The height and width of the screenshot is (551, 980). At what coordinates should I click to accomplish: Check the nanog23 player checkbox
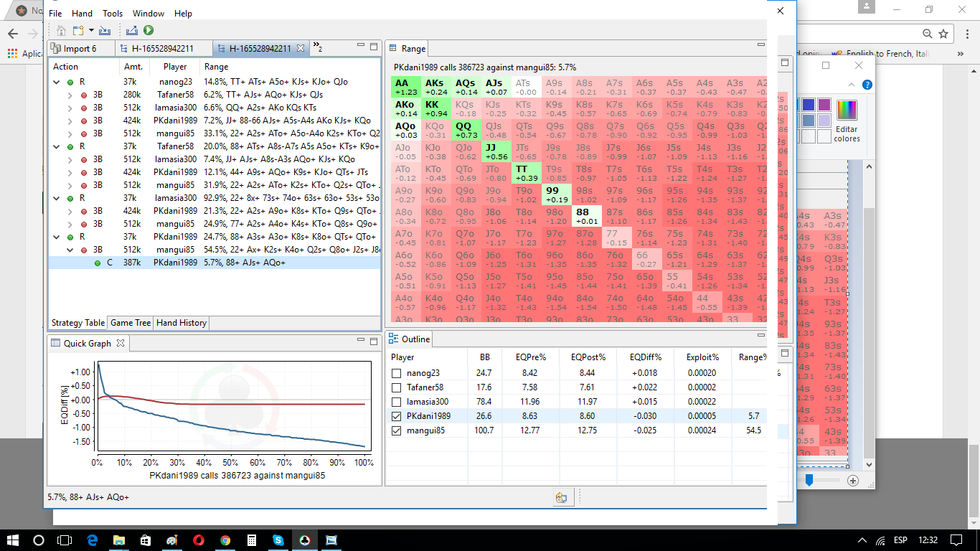(x=397, y=373)
